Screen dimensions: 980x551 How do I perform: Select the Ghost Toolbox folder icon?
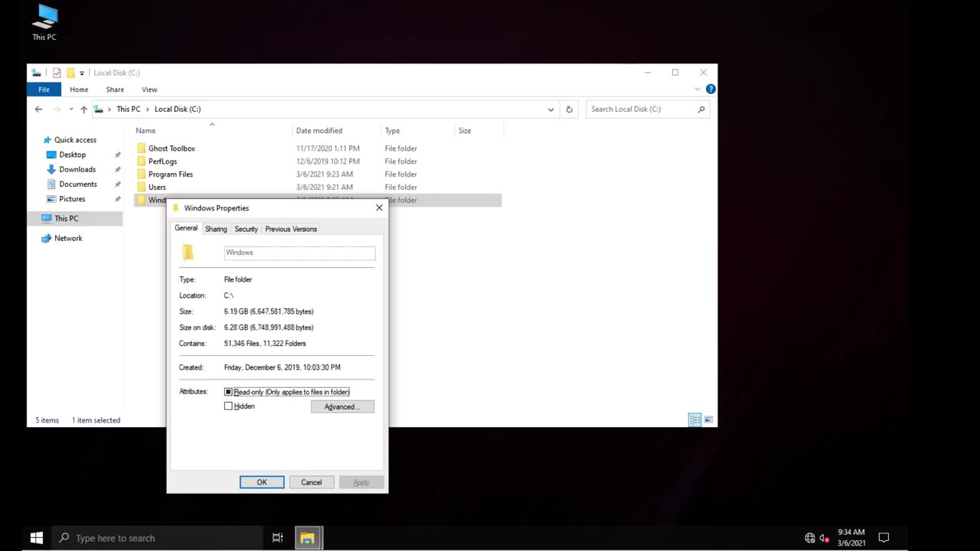coord(142,148)
